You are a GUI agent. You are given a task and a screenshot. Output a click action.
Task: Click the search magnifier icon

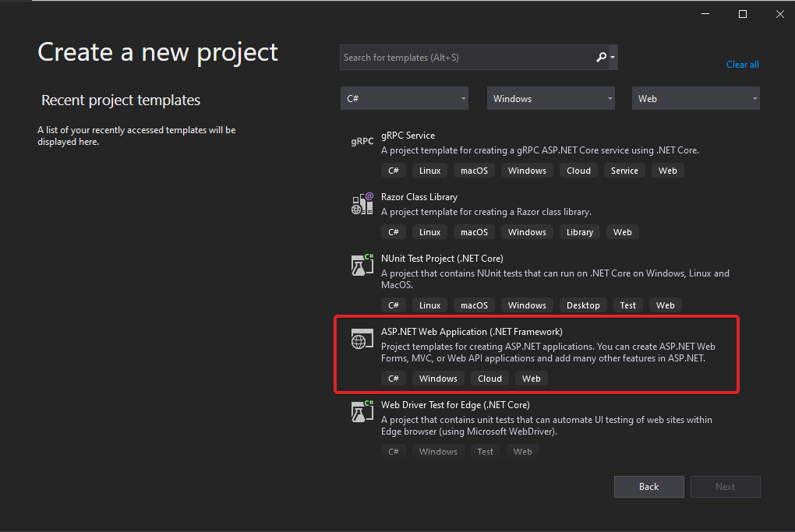tap(601, 57)
